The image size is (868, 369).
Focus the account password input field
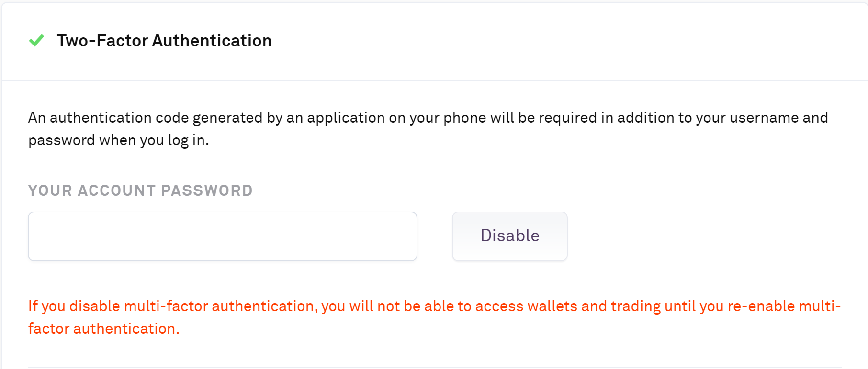(x=223, y=236)
